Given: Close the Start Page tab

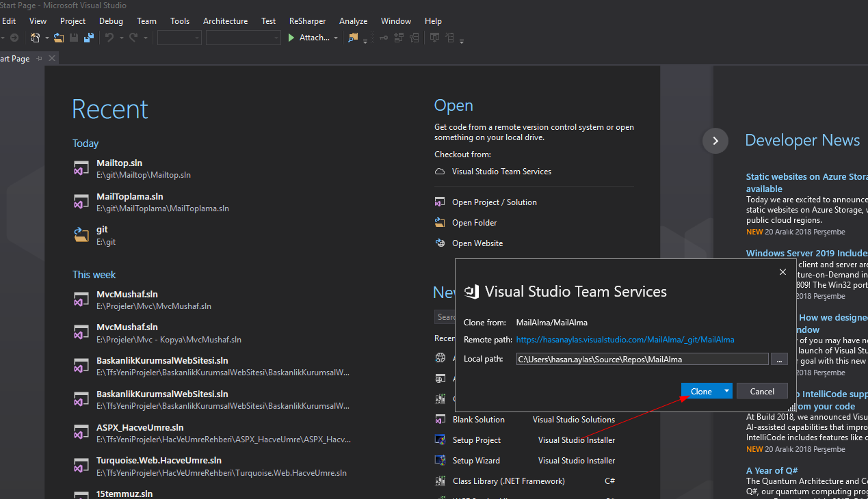Looking at the screenshot, I should (x=51, y=59).
